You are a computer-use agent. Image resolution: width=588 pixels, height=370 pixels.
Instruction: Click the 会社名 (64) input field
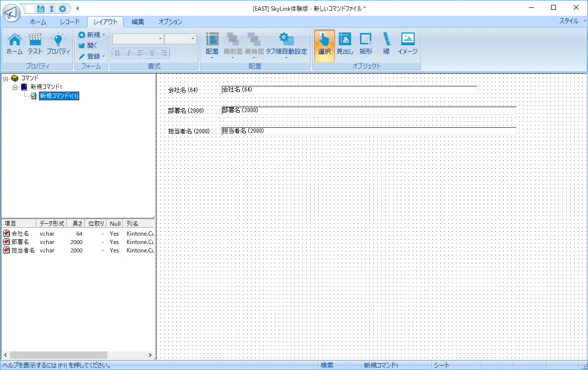[349, 90]
